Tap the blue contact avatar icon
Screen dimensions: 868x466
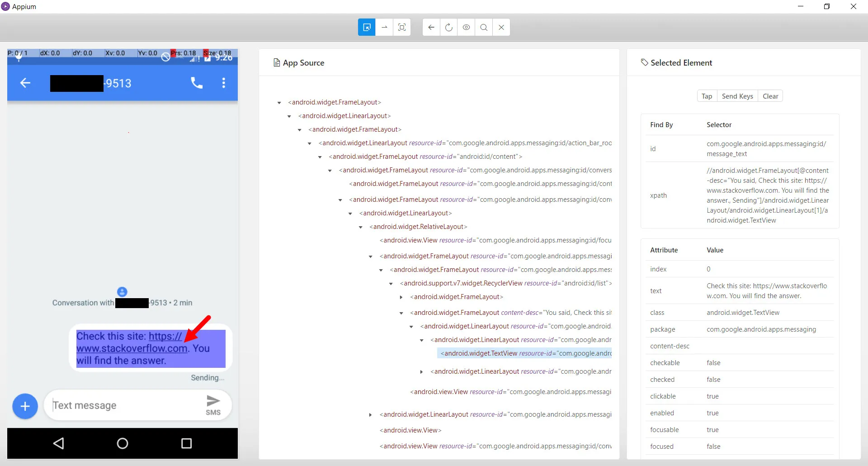coord(122,292)
